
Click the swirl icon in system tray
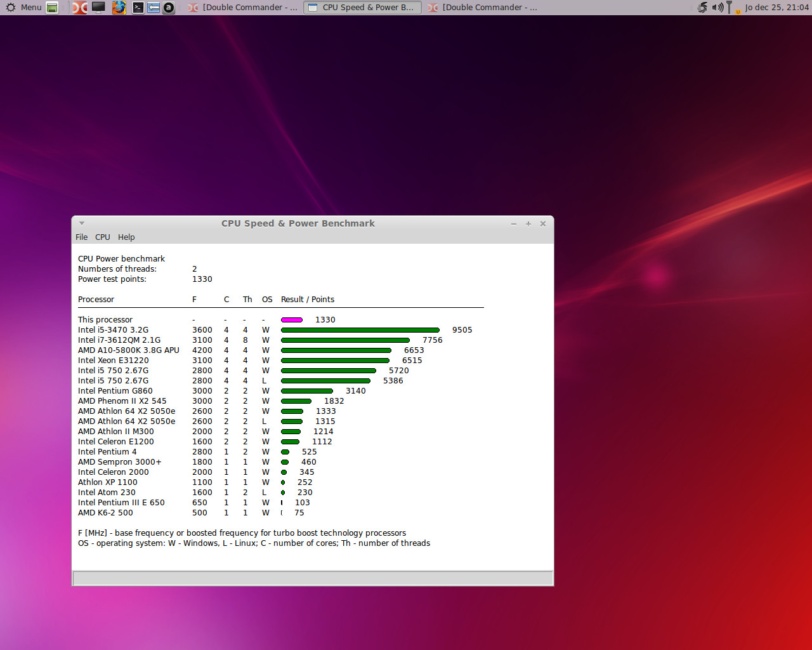[x=702, y=8]
